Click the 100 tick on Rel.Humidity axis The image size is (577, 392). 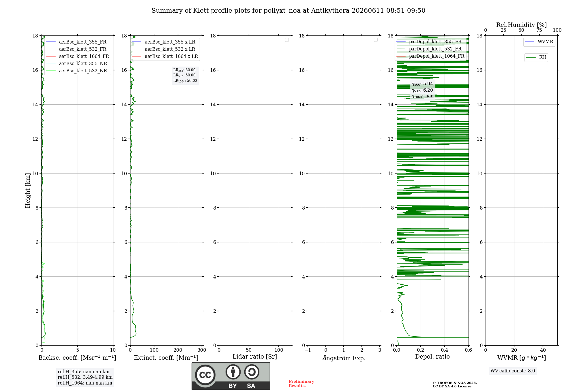(557, 30)
